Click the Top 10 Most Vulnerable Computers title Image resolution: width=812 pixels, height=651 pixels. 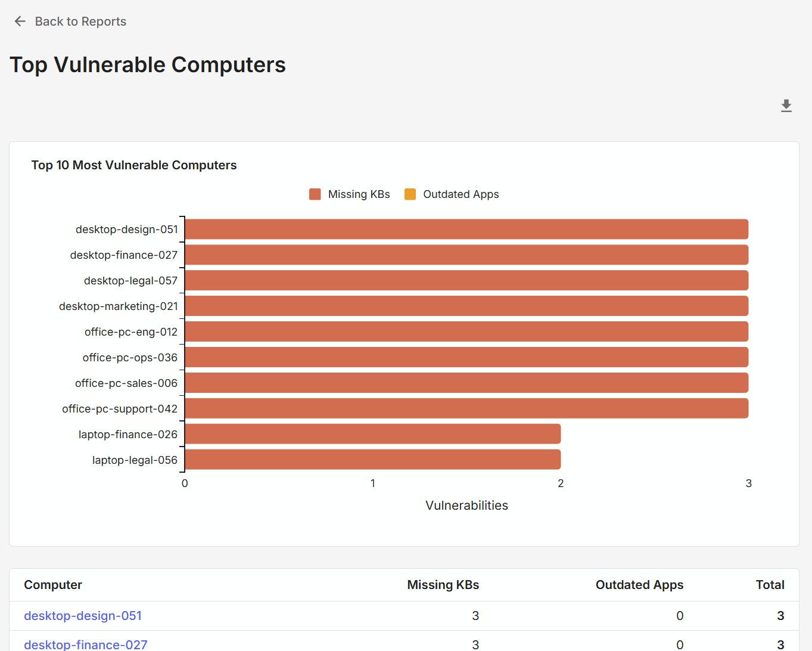click(133, 165)
